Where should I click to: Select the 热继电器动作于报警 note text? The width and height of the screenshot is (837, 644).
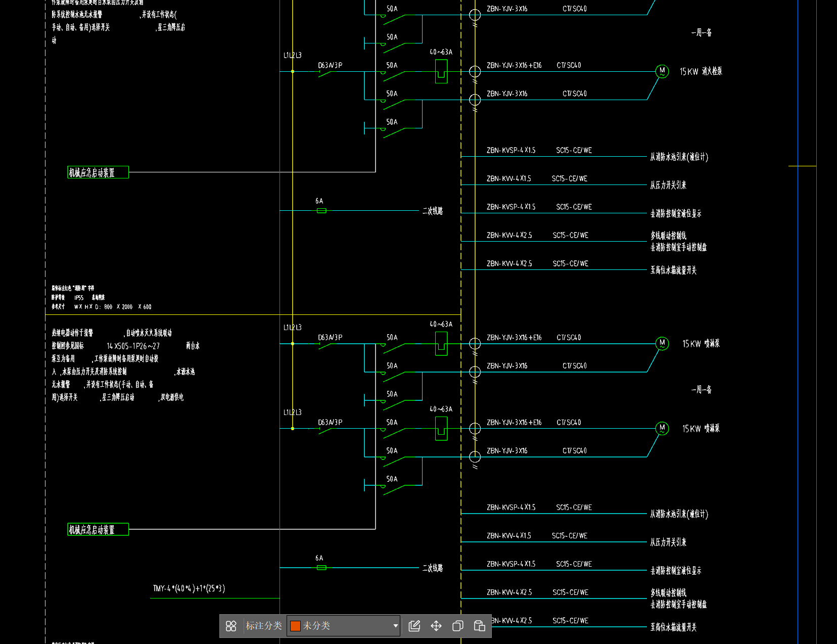[x=72, y=333]
